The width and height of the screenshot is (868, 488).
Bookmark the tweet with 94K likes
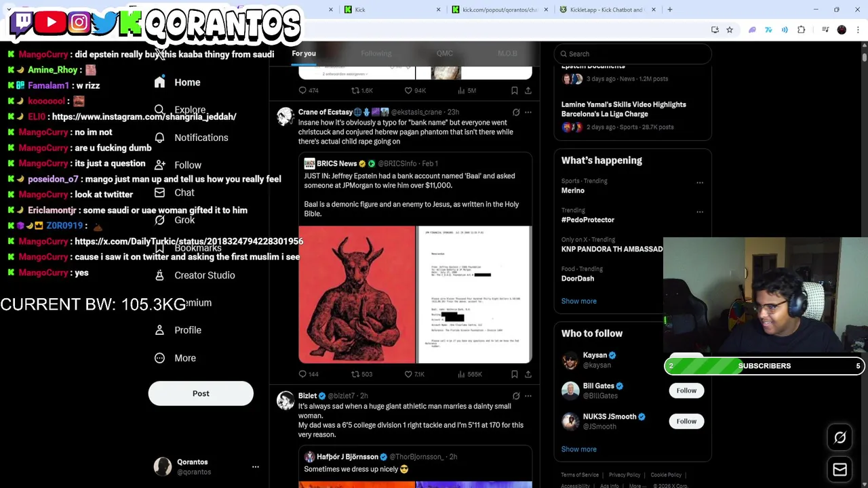click(515, 90)
